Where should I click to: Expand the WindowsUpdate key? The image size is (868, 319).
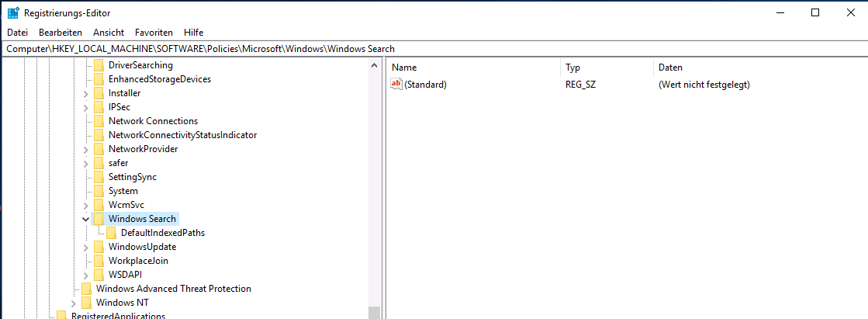pyautogui.click(x=86, y=247)
